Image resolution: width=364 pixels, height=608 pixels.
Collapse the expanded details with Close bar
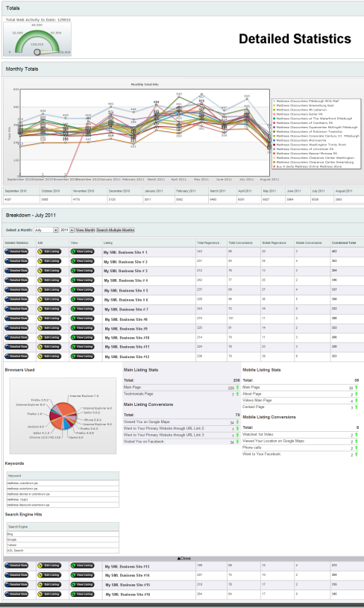tap(183, 558)
